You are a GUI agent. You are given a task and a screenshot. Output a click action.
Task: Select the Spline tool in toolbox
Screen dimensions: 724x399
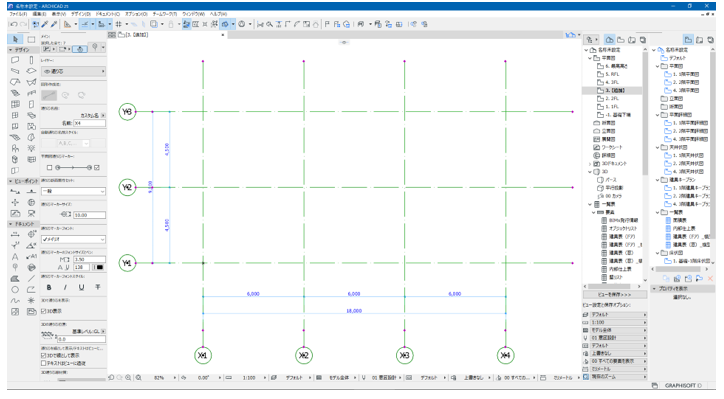pyautogui.click(x=15, y=301)
